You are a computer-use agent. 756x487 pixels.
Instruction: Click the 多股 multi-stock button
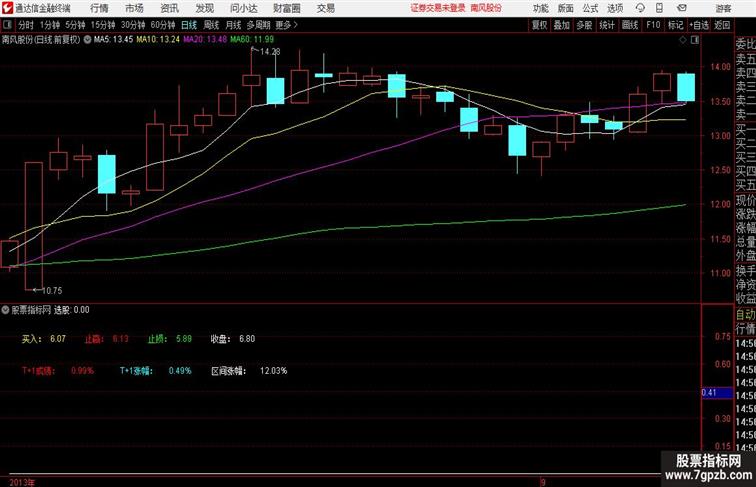[x=584, y=25]
